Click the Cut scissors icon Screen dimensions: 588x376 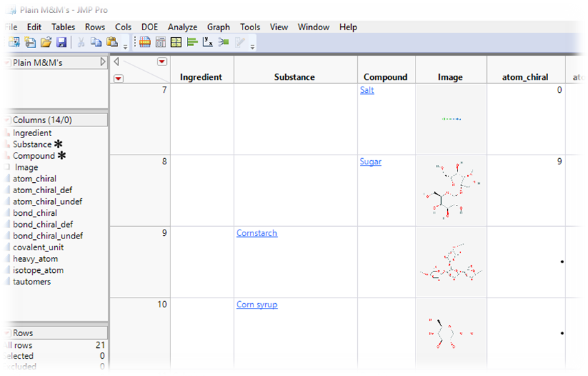pos(80,42)
